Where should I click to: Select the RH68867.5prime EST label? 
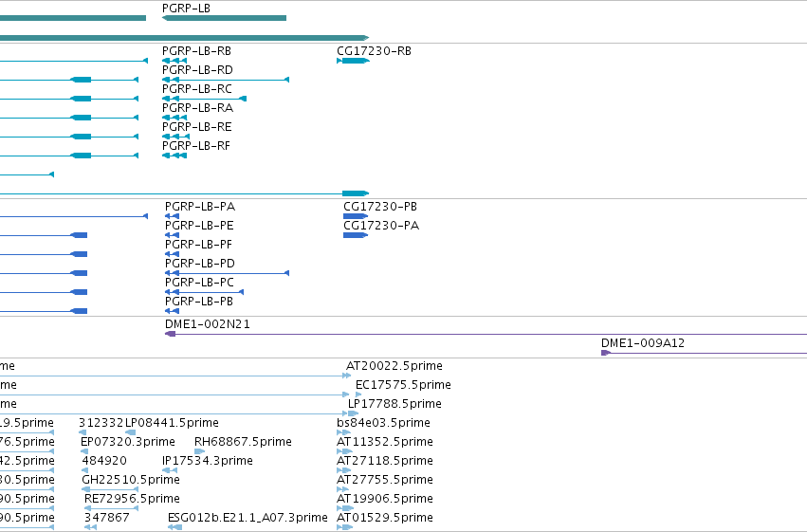coord(243,442)
